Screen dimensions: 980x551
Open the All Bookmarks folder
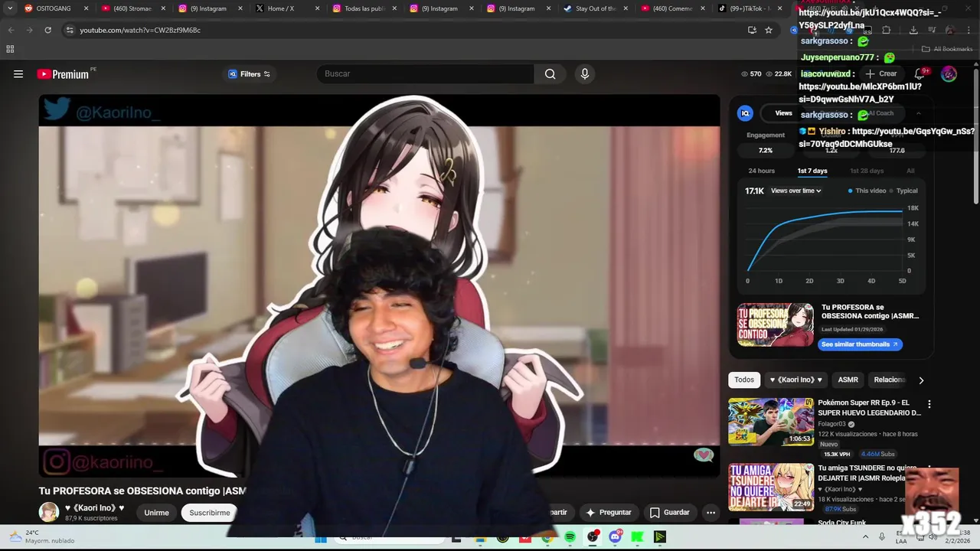tap(947, 49)
